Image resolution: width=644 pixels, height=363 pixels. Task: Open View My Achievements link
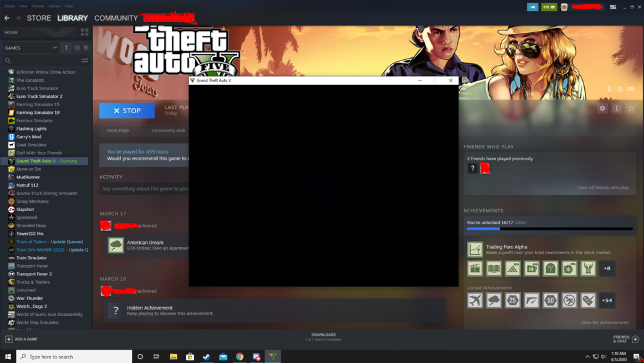tap(605, 322)
